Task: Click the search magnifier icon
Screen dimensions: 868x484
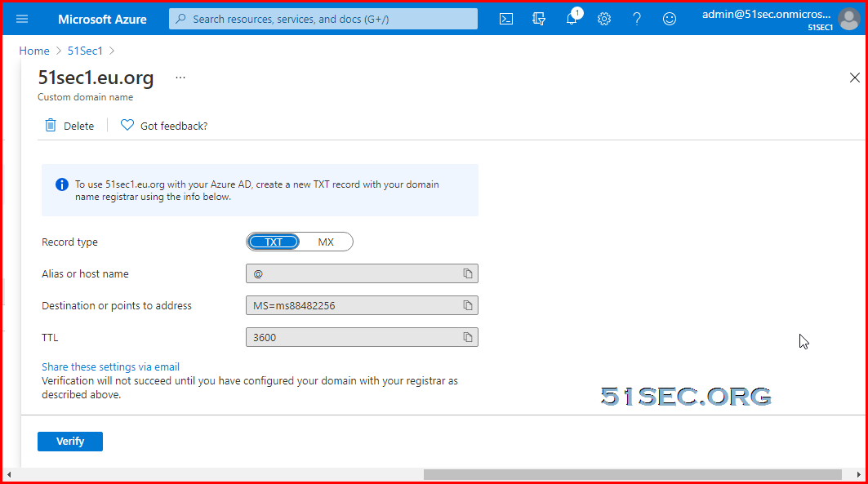Action: 180,19
